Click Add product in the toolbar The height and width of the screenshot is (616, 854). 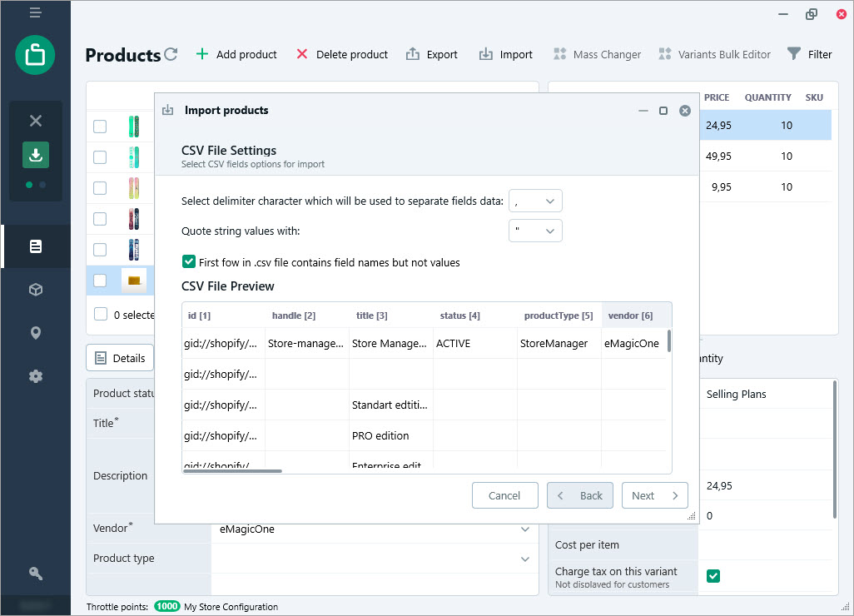point(236,54)
